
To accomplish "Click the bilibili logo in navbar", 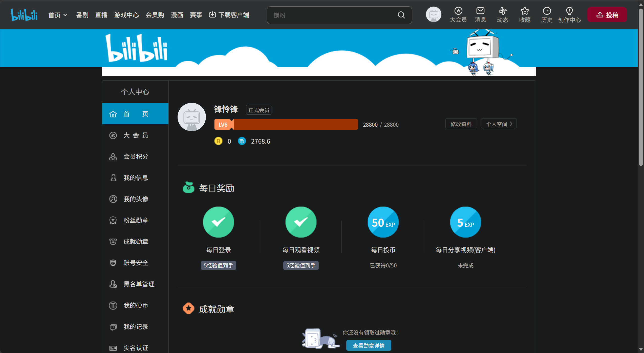I will coord(24,15).
